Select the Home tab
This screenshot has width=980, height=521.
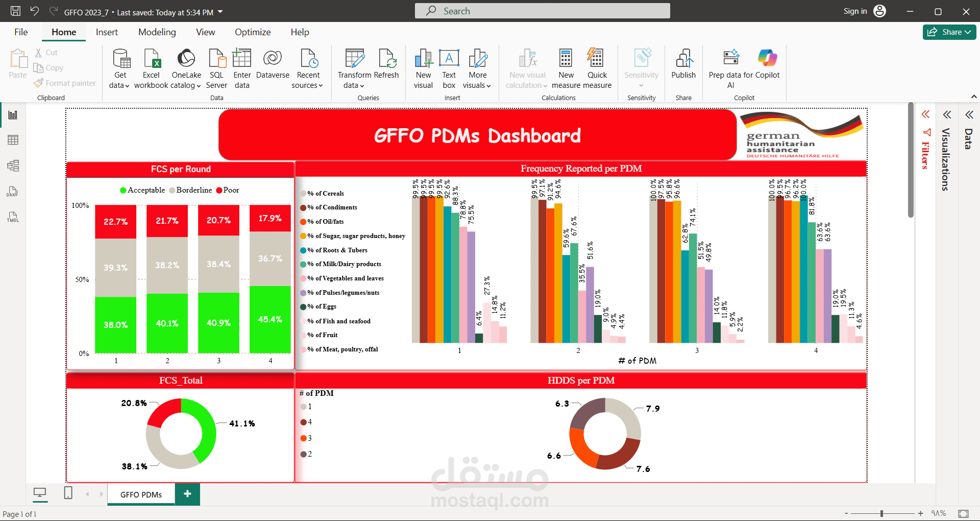[x=64, y=32]
